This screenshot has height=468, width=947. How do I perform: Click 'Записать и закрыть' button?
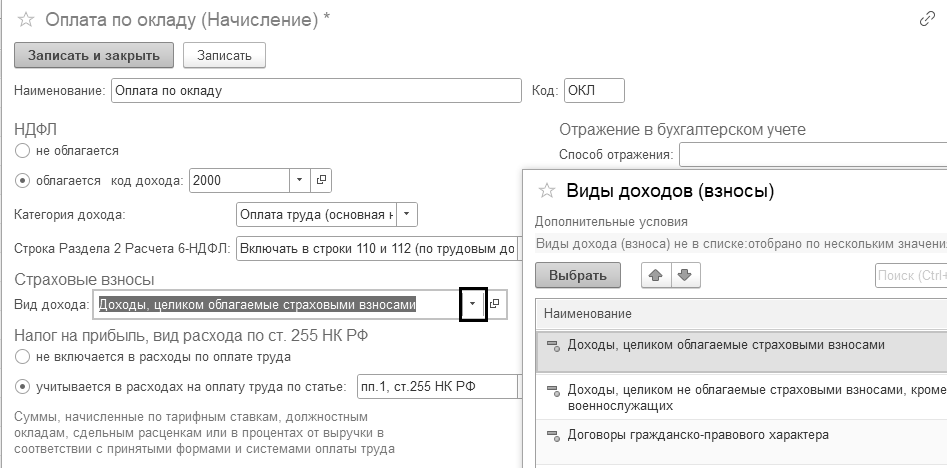94,56
